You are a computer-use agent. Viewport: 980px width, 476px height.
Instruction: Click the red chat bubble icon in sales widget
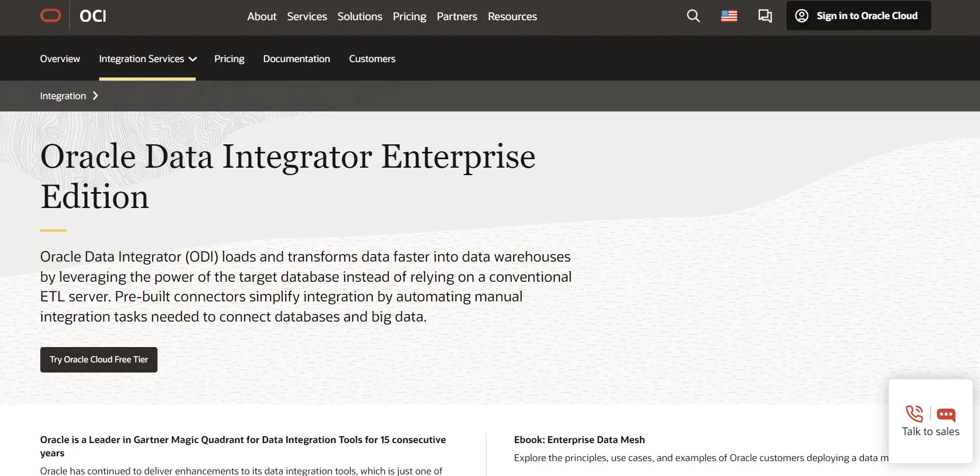(946, 414)
